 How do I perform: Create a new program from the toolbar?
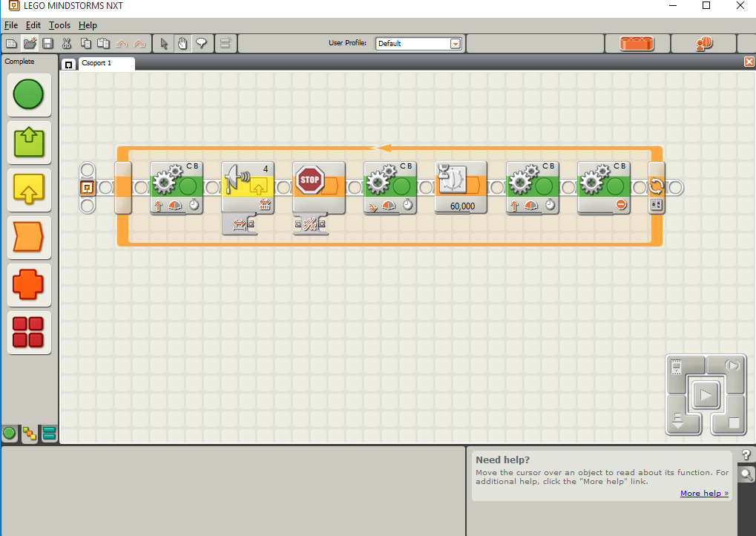(x=11, y=43)
